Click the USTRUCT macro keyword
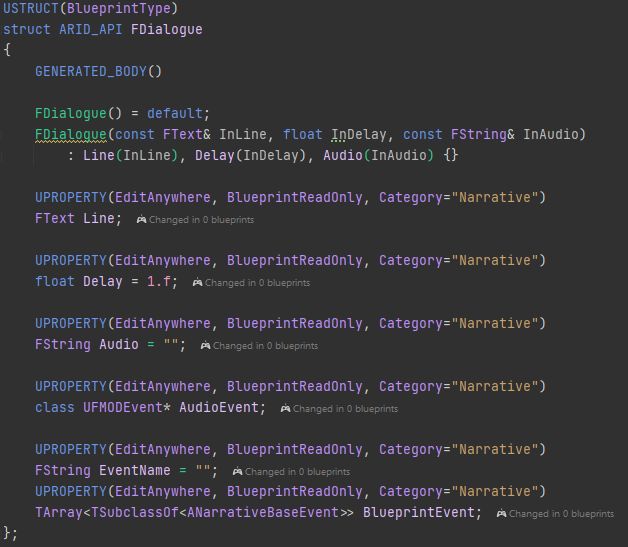The image size is (628, 547). click(x=31, y=8)
